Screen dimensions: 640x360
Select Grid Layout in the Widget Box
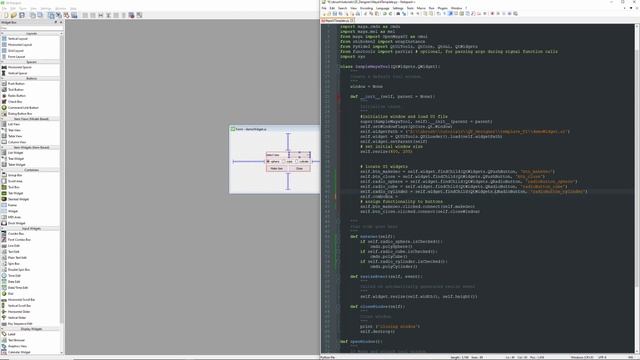click(13, 51)
